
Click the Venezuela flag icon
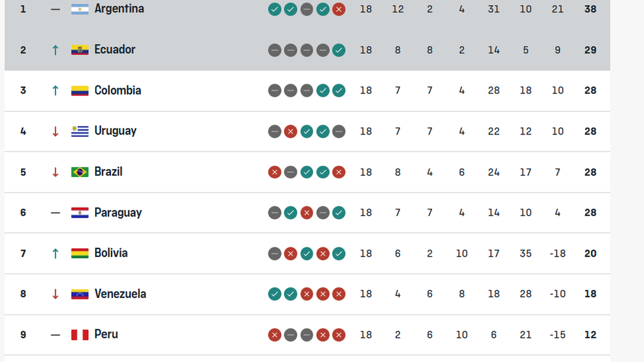(x=79, y=294)
